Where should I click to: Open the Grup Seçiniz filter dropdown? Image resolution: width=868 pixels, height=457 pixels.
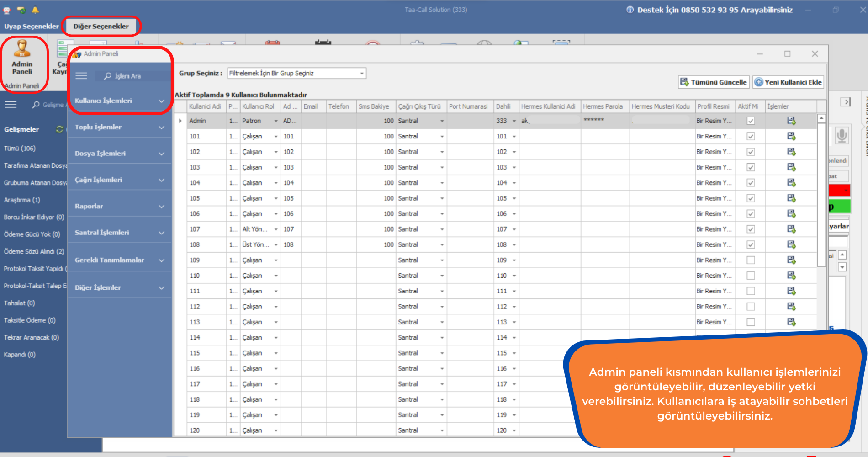pos(361,73)
